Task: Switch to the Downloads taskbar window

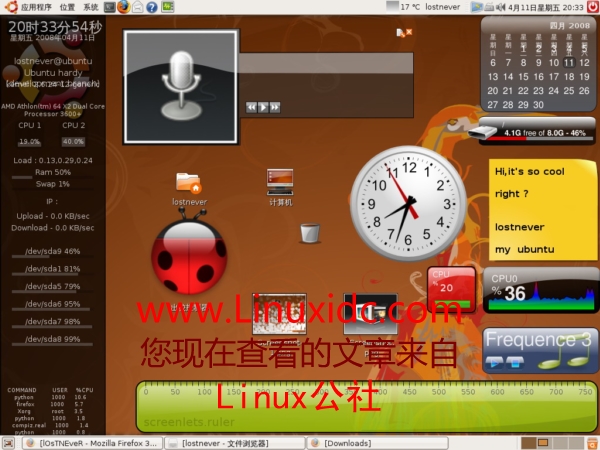Action: 348,442
